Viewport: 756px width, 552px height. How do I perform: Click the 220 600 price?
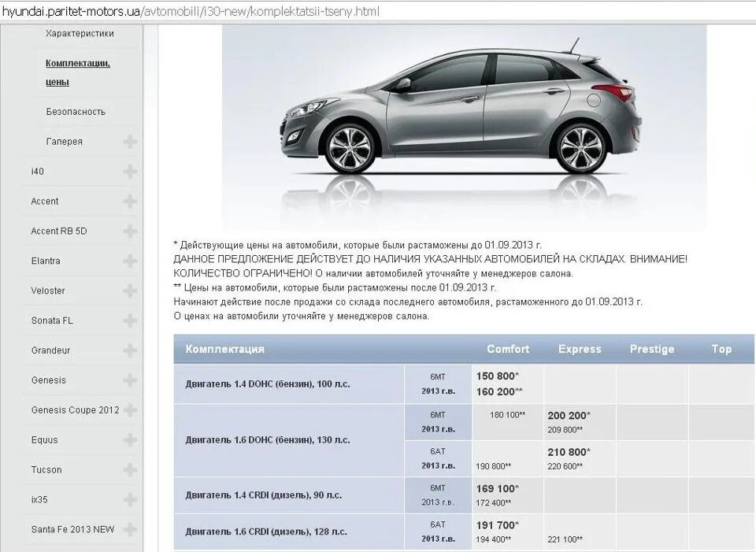565,466
